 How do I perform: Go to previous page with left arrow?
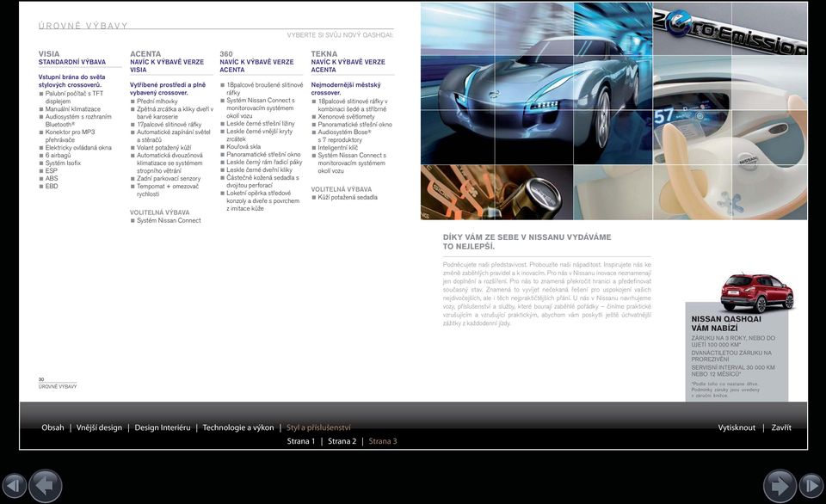click(46, 486)
